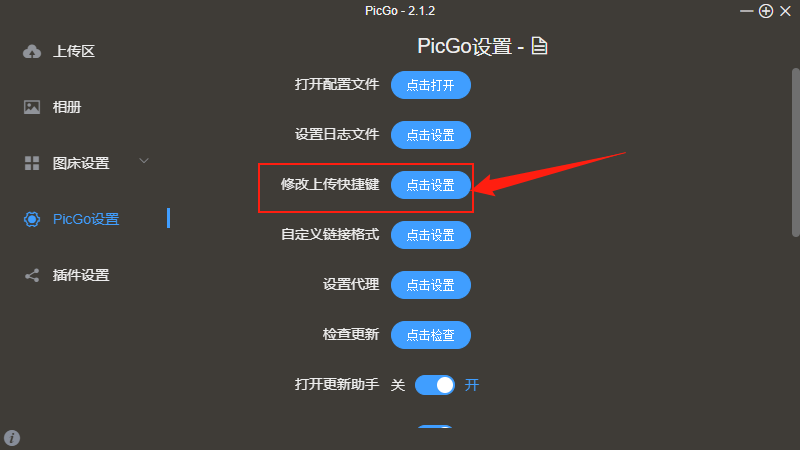Click 点击设置 for 修改上传快捷键
Image resolution: width=800 pixels, height=450 pixels.
click(x=431, y=185)
